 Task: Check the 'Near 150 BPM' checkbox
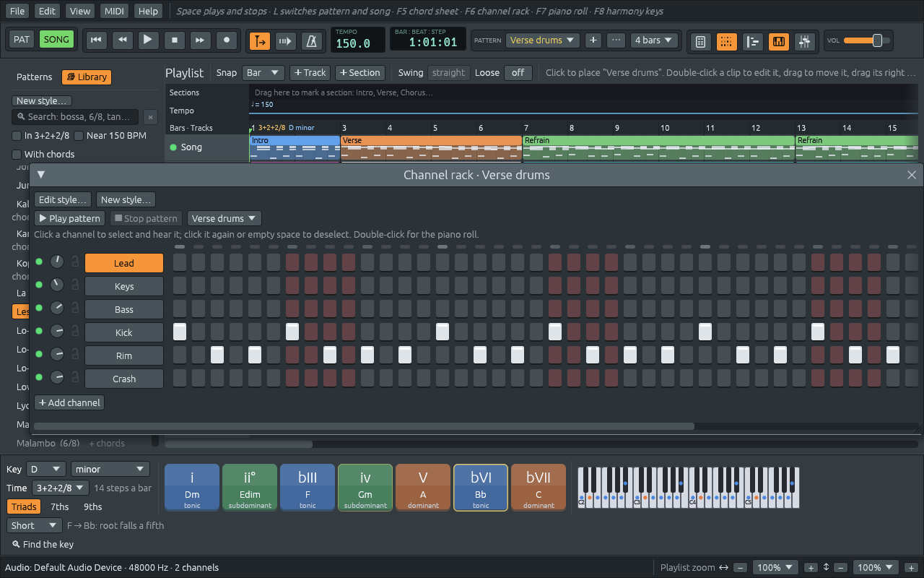[x=79, y=135]
